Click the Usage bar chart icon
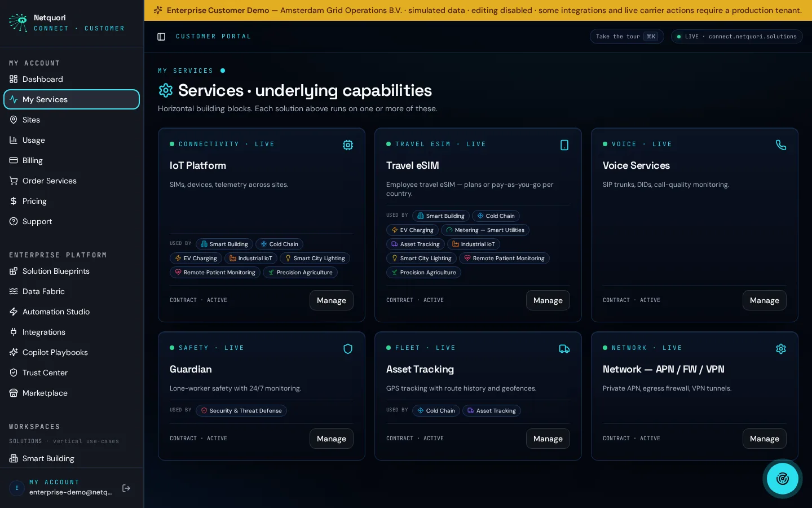 (14, 140)
